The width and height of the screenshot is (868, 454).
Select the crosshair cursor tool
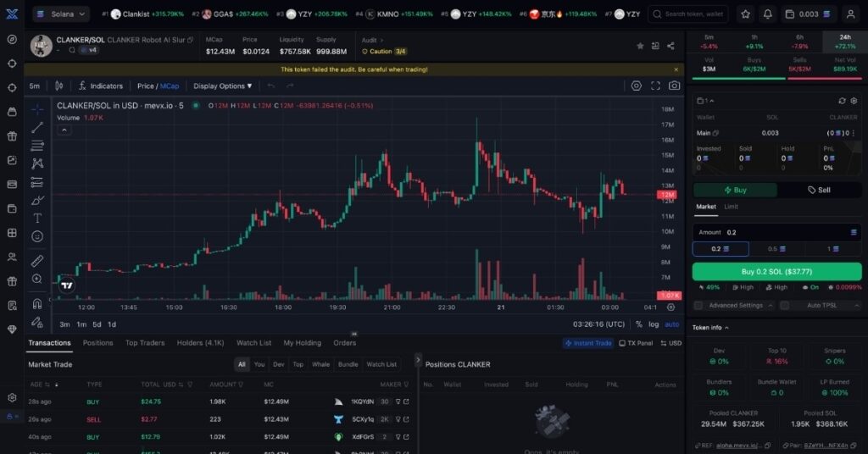tap(37, 109)
